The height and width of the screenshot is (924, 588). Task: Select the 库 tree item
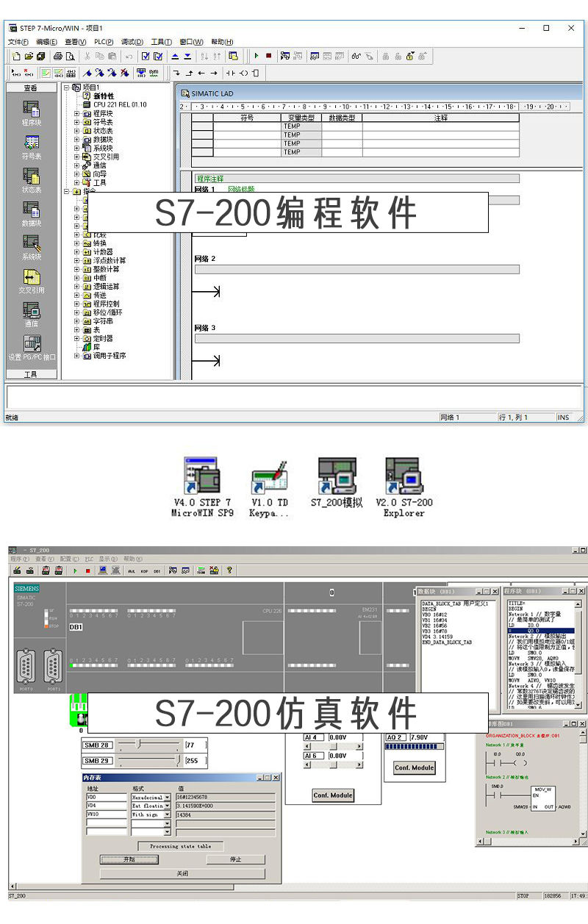(x=96, y=347)
